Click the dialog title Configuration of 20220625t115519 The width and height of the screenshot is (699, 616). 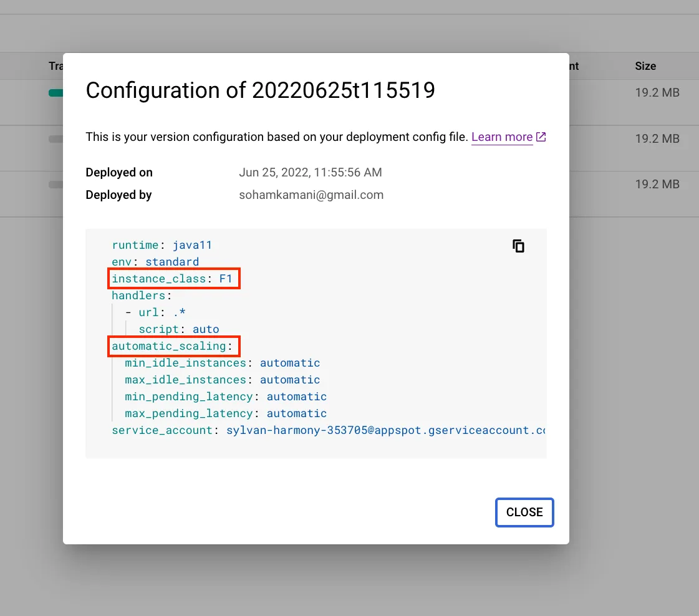[x=261, y=90]
